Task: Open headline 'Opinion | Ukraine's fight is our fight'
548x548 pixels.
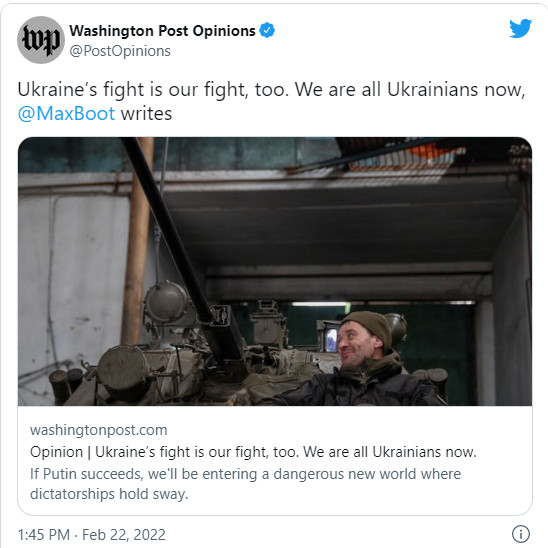Action: pyautogui.click(x=253, y=452)
